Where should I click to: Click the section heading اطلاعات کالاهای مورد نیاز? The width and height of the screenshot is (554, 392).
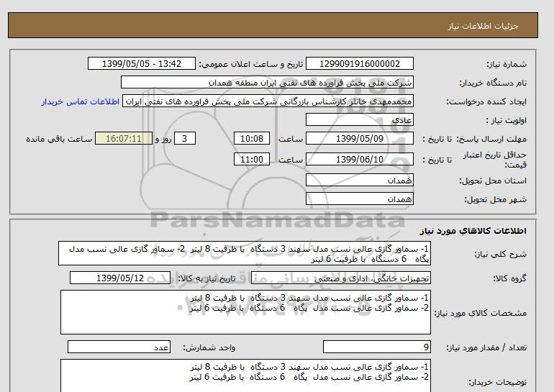point(473,231)
